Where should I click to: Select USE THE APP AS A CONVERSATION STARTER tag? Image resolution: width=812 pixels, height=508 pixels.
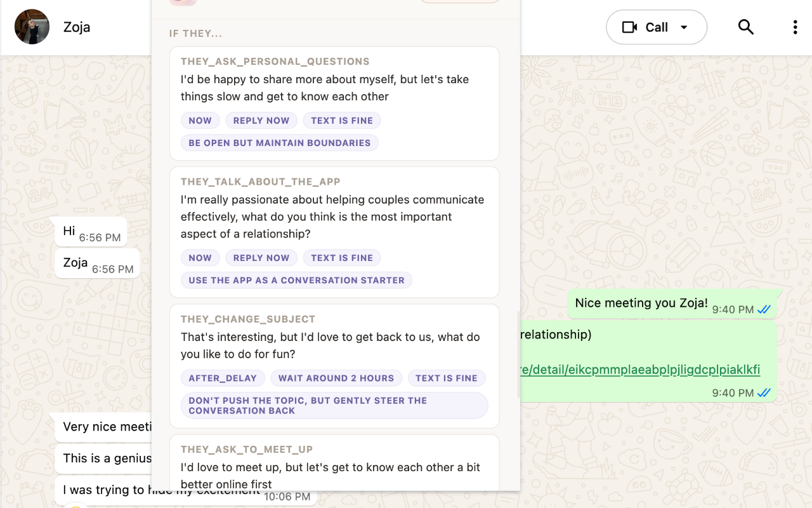click(296, 280)
